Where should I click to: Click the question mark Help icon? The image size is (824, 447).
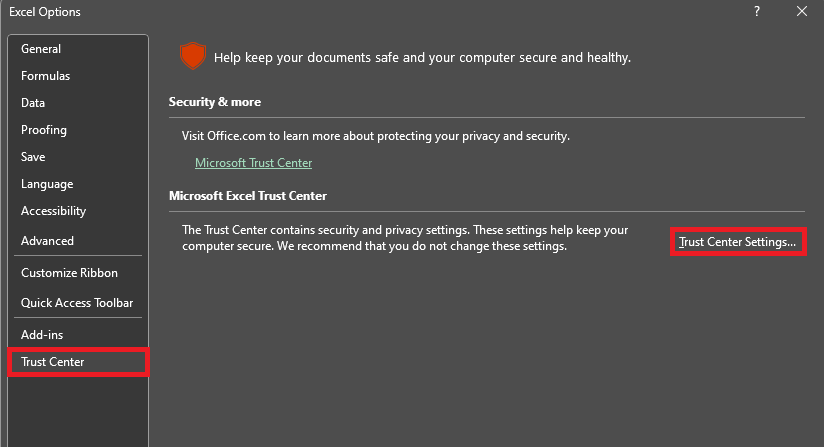coord(755,11)
